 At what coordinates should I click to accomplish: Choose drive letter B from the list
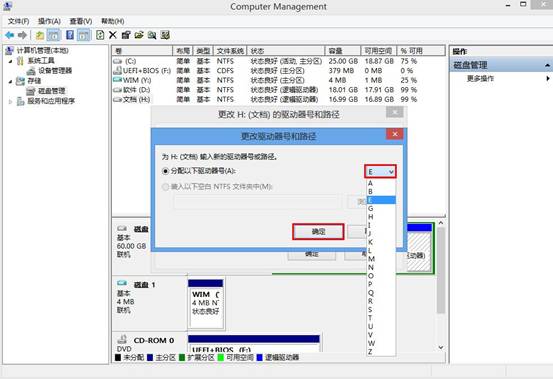[x=381, y=191]
